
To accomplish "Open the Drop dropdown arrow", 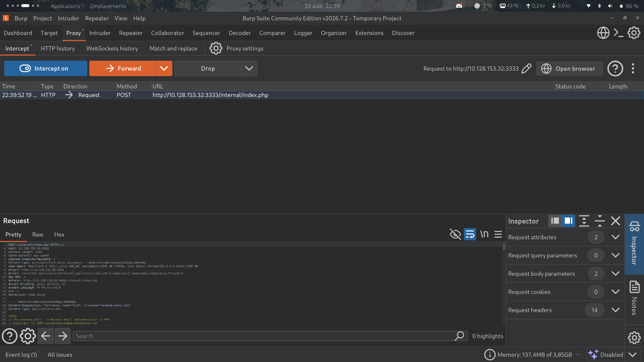I will click(249, 68).
